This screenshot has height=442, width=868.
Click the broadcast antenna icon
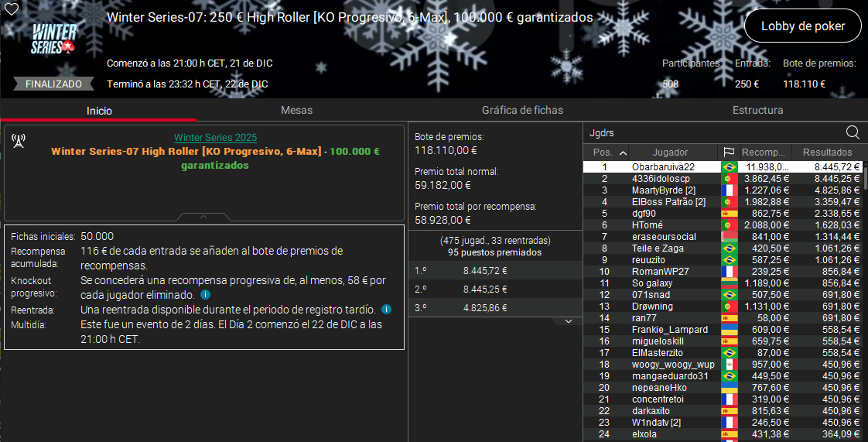pos(19,140)
